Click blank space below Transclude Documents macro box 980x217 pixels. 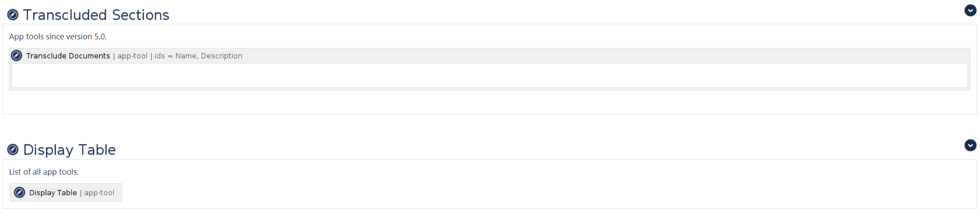(489, 102)
